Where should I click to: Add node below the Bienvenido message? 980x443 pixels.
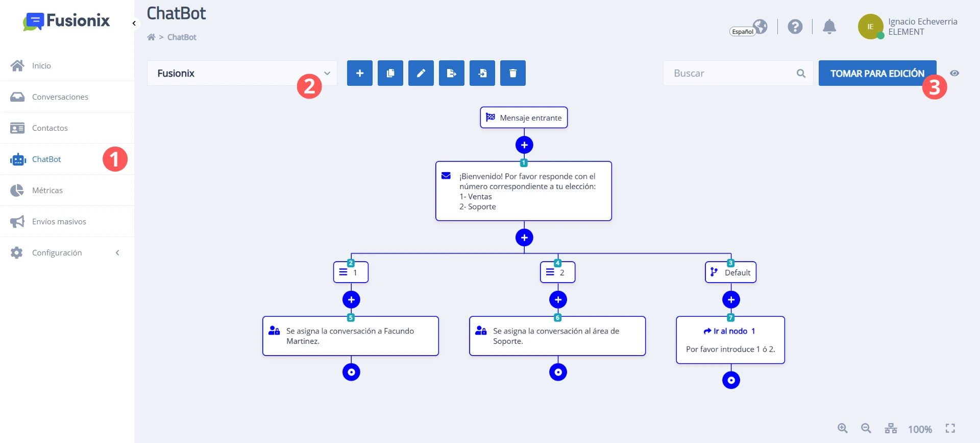tap(524, 238)
